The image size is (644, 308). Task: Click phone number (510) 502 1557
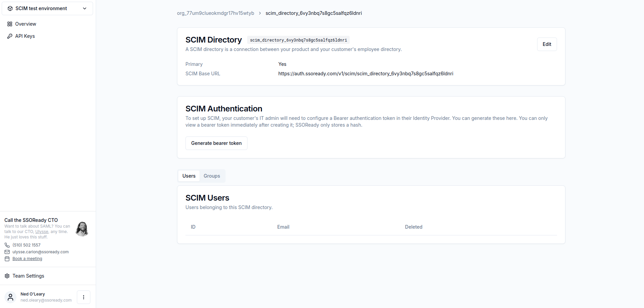(26, 245)
